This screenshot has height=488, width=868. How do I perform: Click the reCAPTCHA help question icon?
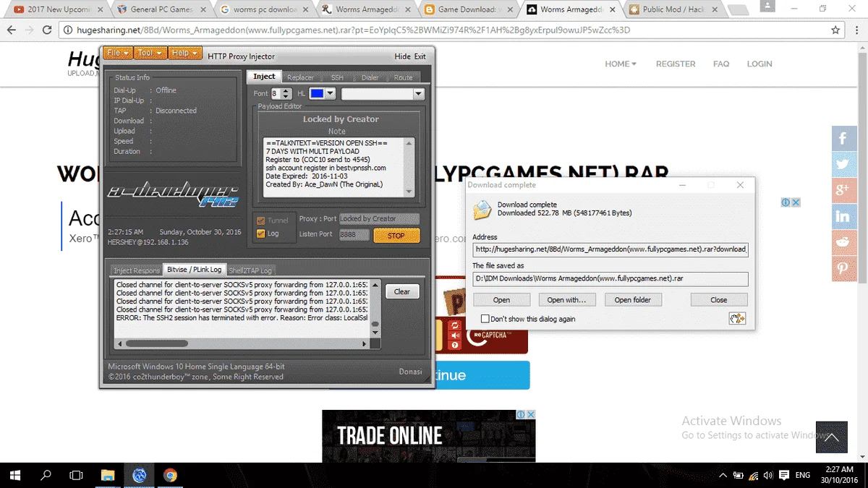(x=455, y=345)
